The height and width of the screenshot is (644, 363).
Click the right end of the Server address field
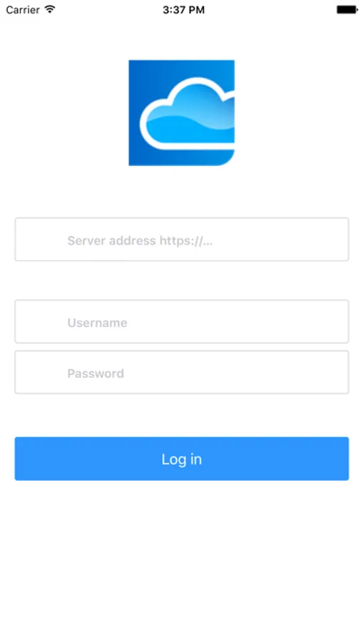click(x=329, y=240)
